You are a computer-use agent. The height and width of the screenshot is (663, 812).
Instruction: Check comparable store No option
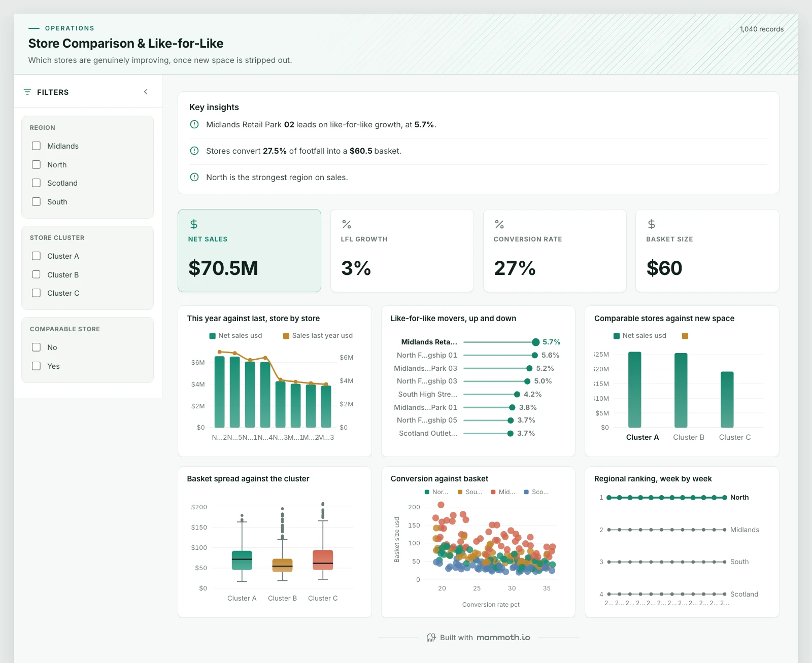36,347
